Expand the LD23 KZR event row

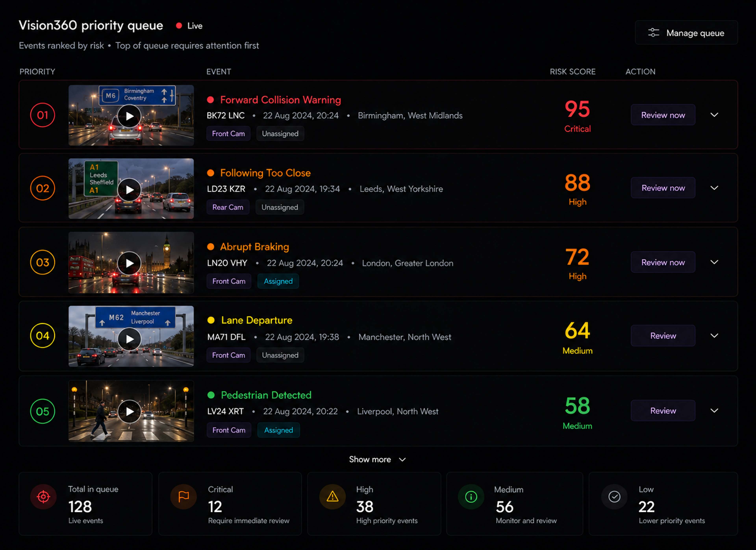714,188
